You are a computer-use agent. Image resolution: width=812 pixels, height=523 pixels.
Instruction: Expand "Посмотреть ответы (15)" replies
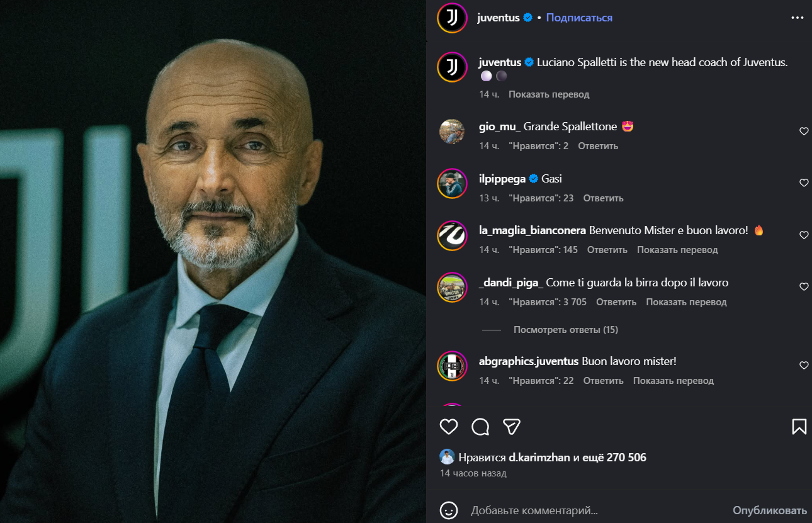pyautogui.click(x=565, y=330)
